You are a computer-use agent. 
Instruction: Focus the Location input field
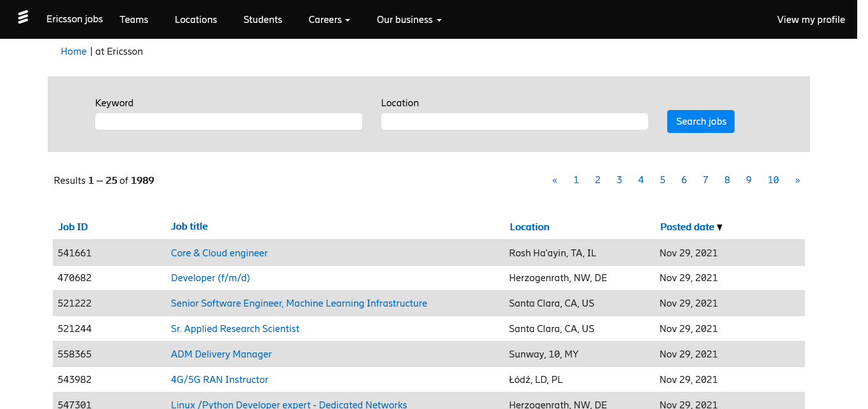(515, 121)
